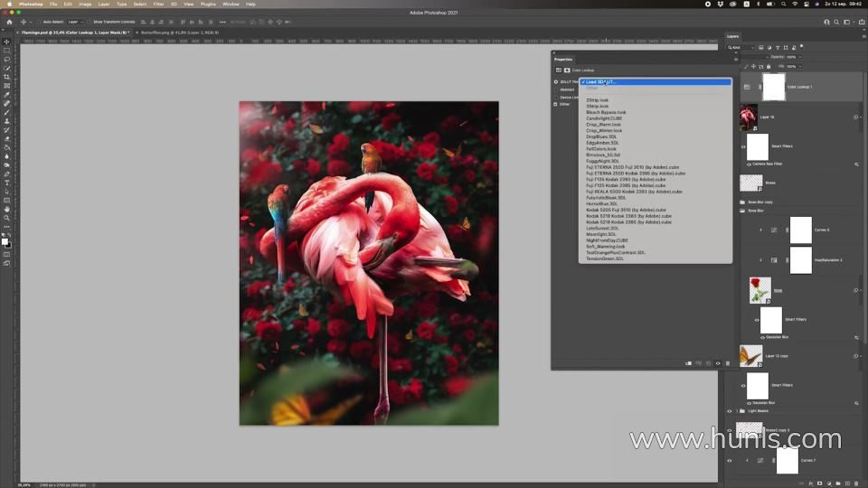Select the Crop tool
Screen dimensions: 868x488
(x=7, y=77)
